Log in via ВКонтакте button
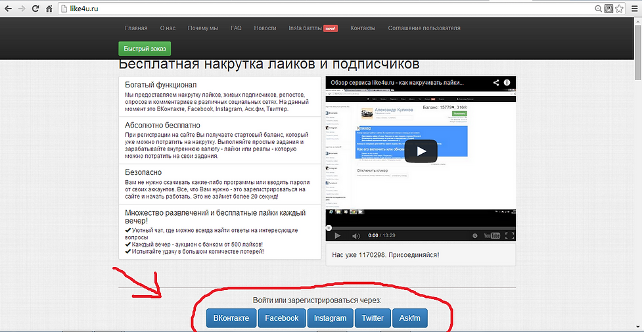 [231, 318]
